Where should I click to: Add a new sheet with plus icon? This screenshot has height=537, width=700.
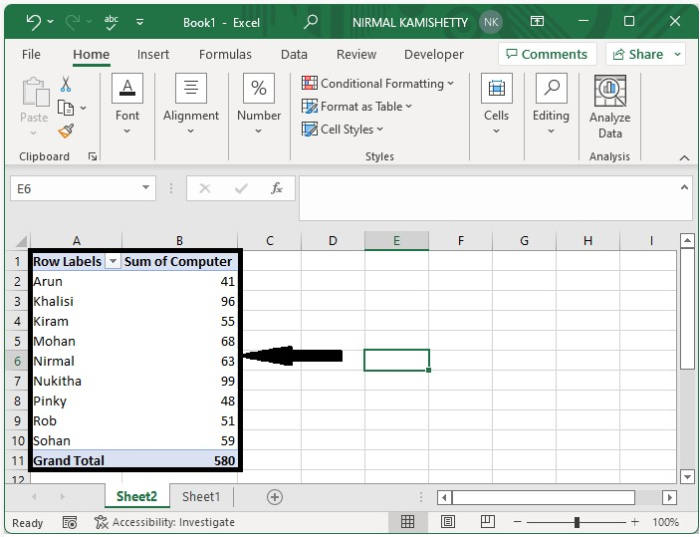275,497
